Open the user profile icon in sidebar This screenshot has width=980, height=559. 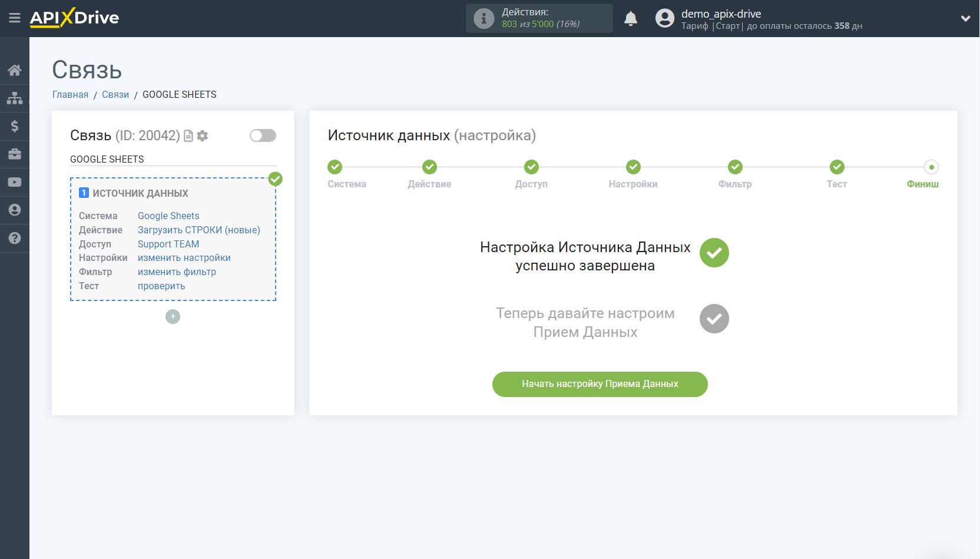[x=15, y=210]
